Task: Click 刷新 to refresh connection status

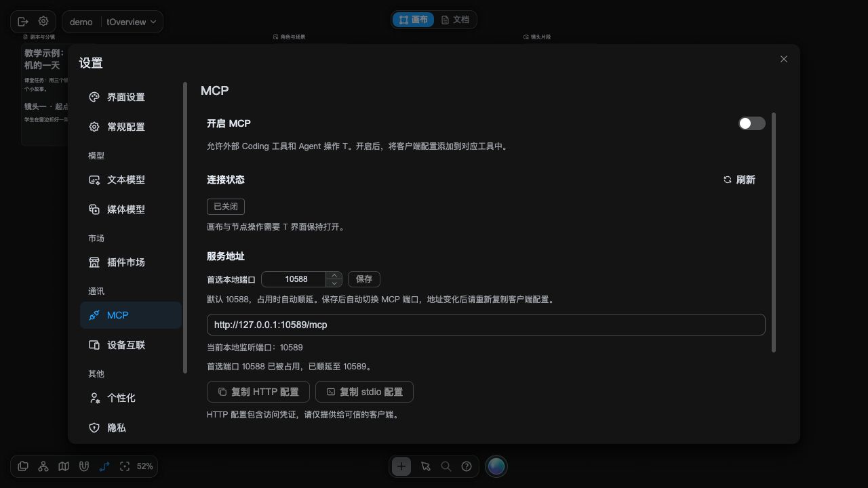Action: click(739, 180)
